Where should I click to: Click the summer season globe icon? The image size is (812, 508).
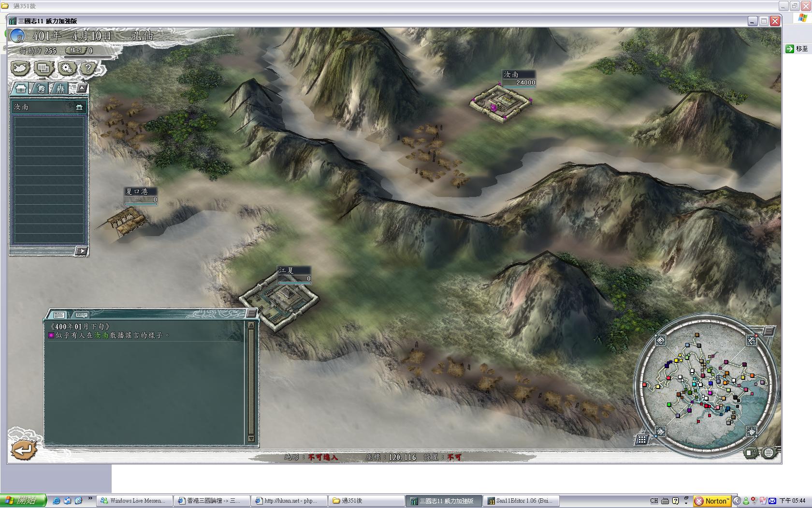coord(18,36)
